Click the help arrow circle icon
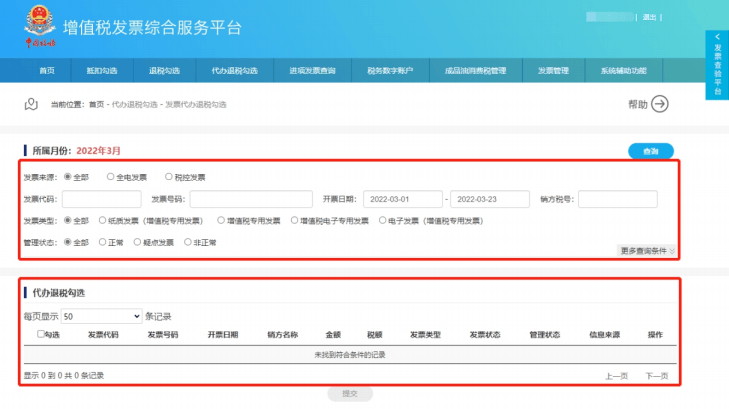This screenshot has width=729, height=409. point(659,104)
